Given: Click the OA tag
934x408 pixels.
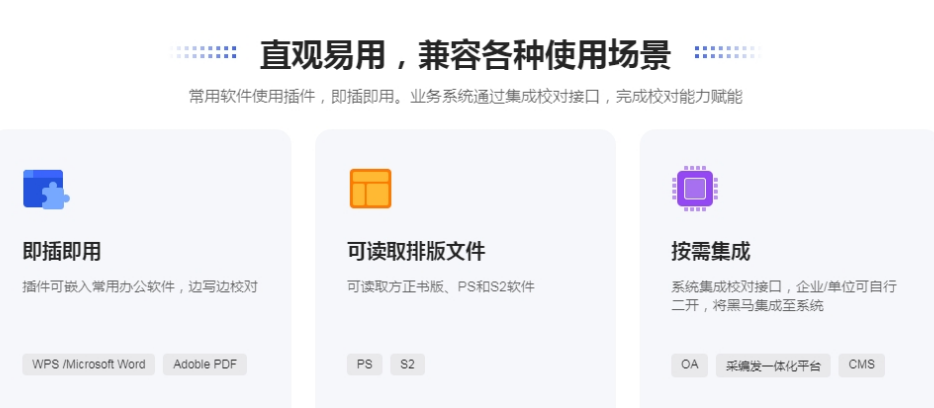Looking at the screenshot, I should [690, 365].
